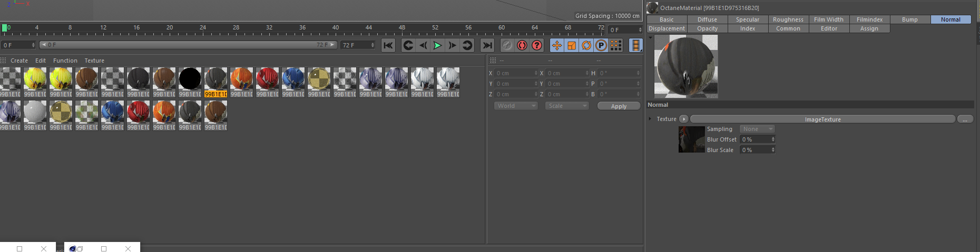
Task: Click the grey wrench keyframe icon
Action: pyautogui.click(x=507, y=45)
